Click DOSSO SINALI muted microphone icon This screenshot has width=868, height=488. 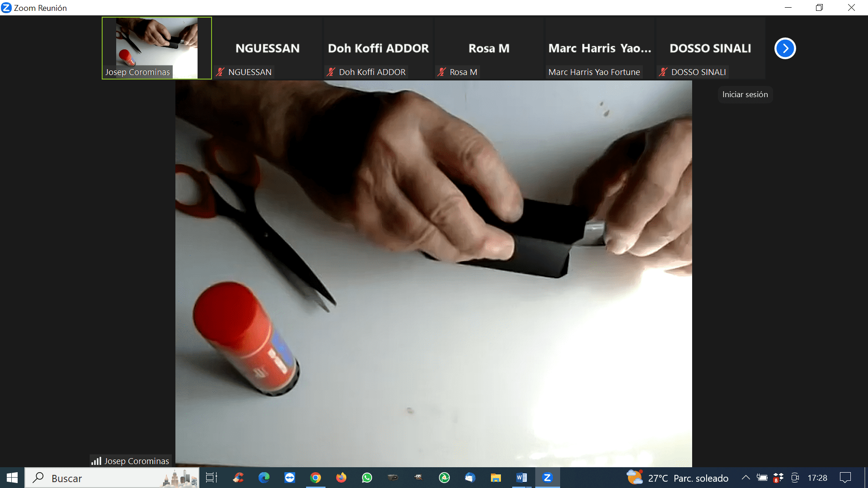tap(663, 72)
